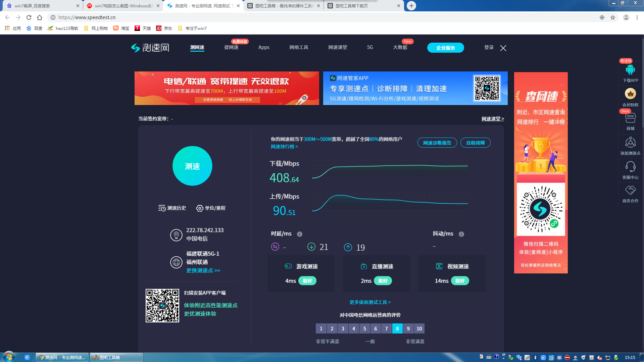Select rating 8 for operator satisfaction
This screenshot has height=362, width=644.
pos(397,328)
